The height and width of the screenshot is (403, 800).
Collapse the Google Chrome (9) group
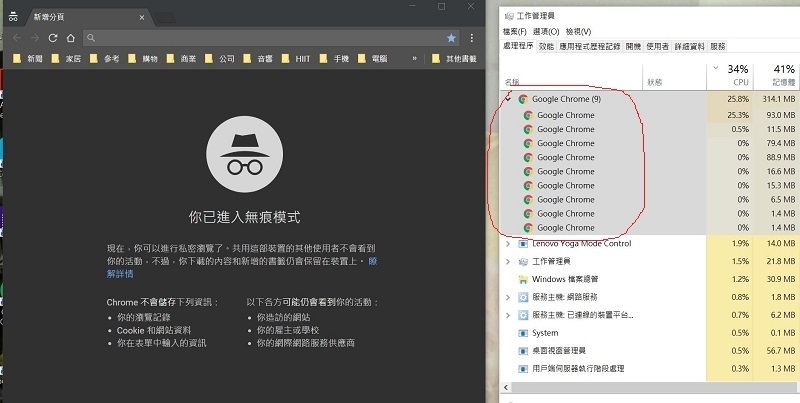(x=508, y=99)
